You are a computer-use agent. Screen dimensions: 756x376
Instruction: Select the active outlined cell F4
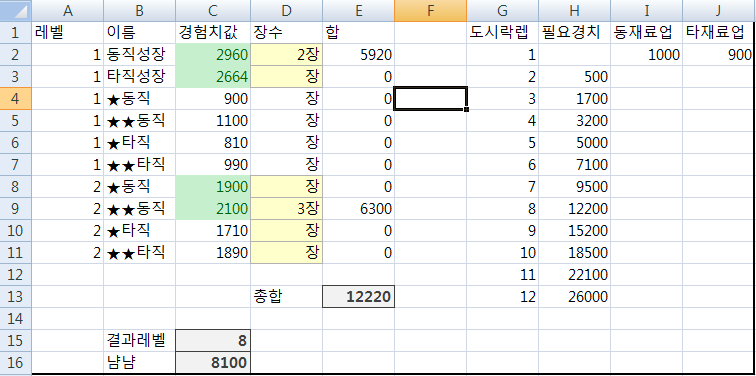click(431, 99)
